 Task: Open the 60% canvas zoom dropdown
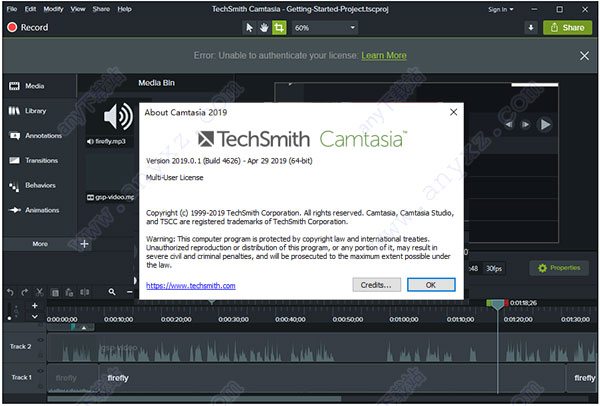click(325, 28)
